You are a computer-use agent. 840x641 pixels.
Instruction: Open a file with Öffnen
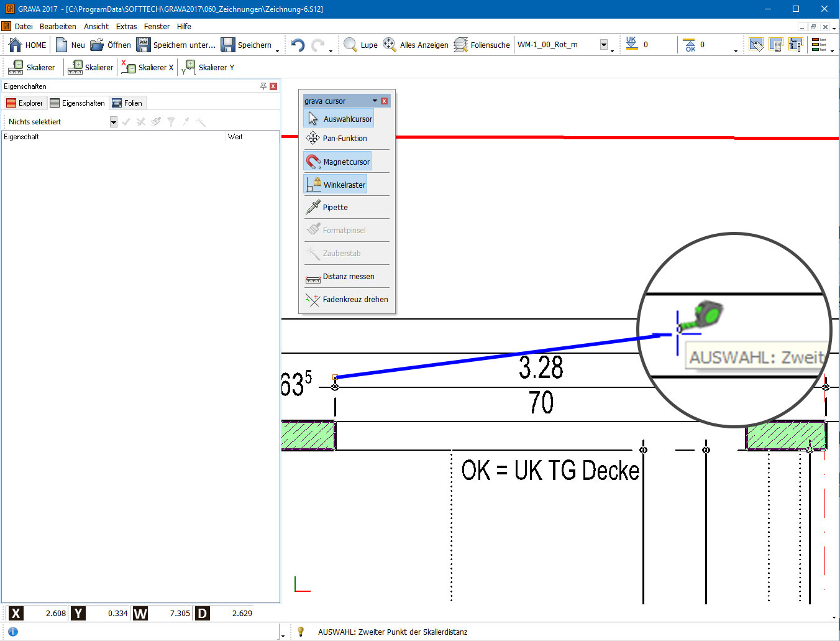(111, 45)
